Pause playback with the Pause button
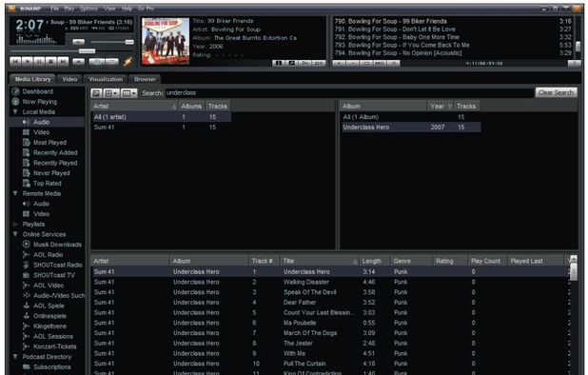 click(x=39, y=62)
